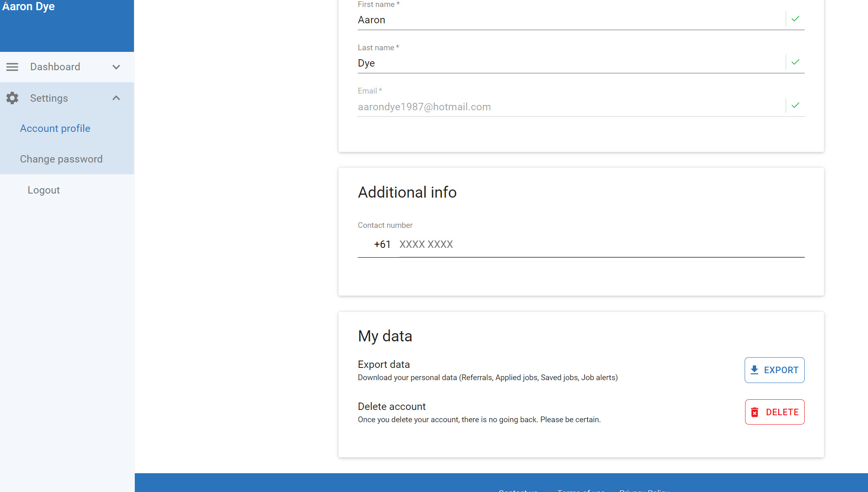Click the Aaron Dye header name
The height and width of the screenshot is (492, 868).
29,7
